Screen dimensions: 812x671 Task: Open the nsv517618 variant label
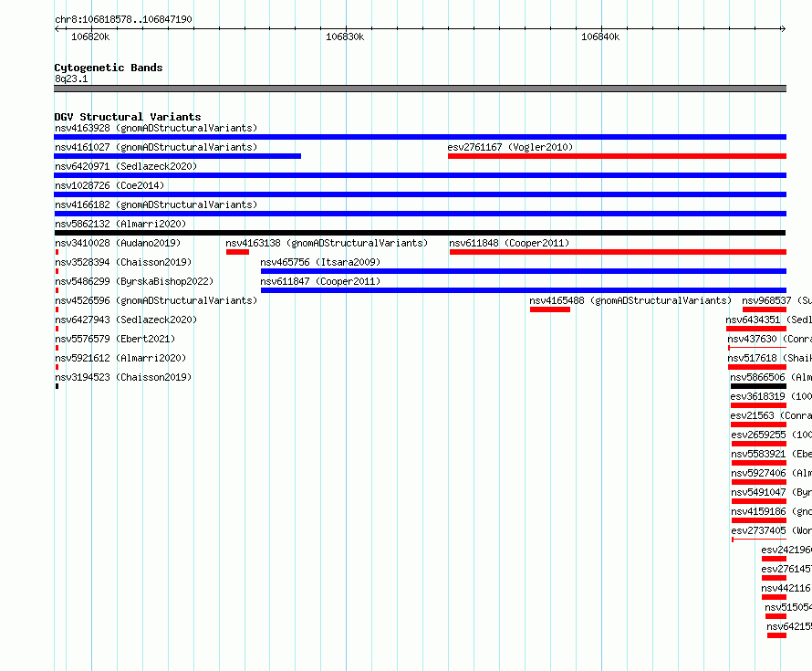769,358
